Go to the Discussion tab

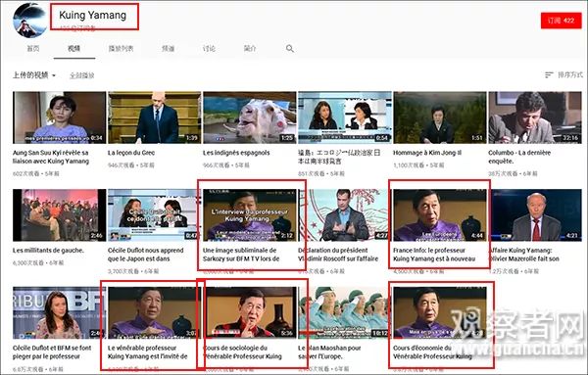[210, 49]
